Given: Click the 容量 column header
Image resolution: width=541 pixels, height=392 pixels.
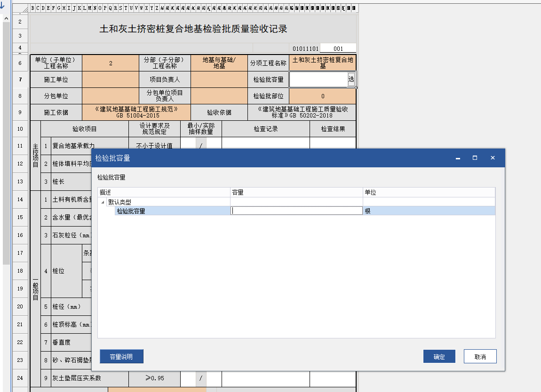Looking at the screenshot, I should click(x=296, y=192).
